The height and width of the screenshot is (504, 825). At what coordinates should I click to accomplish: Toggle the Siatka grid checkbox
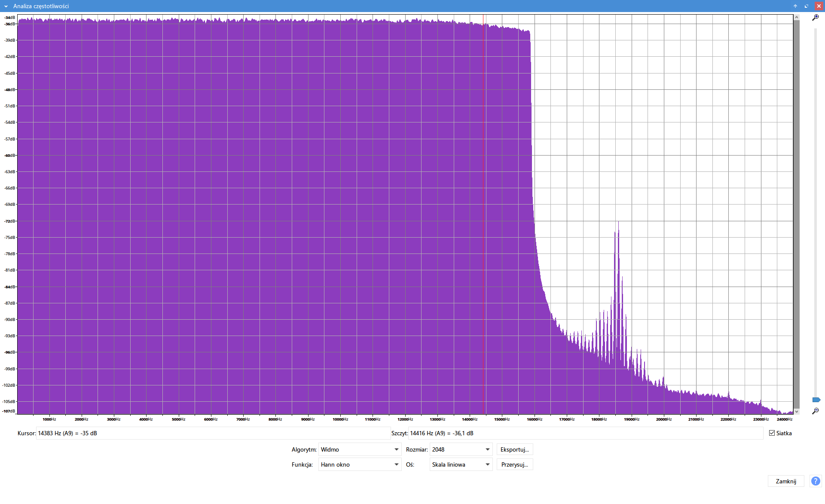[772, 433]
